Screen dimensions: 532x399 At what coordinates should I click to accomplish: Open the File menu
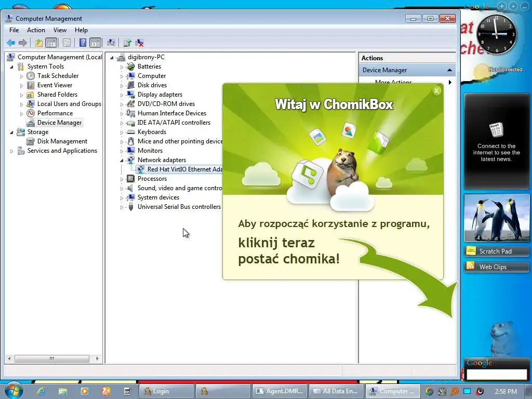coord(14,30)
